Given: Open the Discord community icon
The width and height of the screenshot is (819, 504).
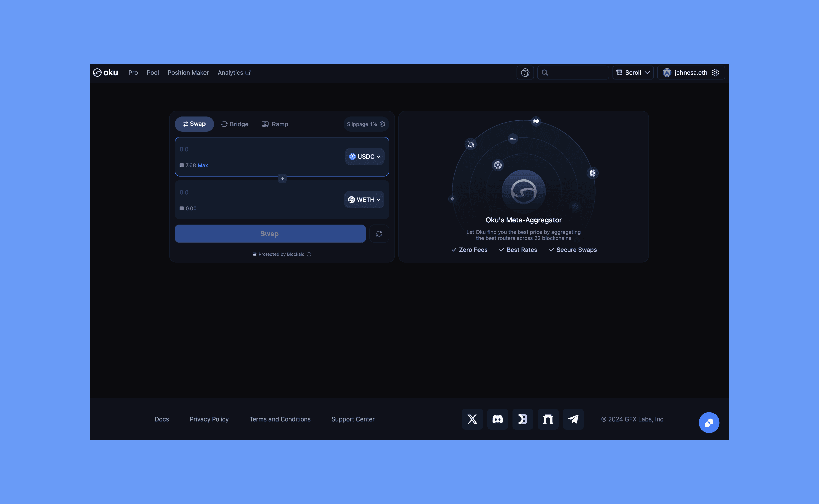Looking at the screenshot, I should [497, 419].
